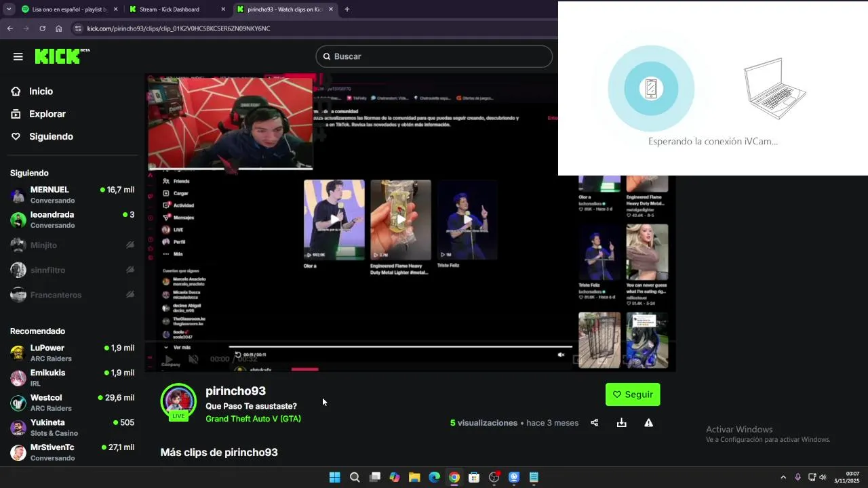Close the Spotify playlist tab
This screenshot has height=488, width=868.
click(x=115, y=9)
